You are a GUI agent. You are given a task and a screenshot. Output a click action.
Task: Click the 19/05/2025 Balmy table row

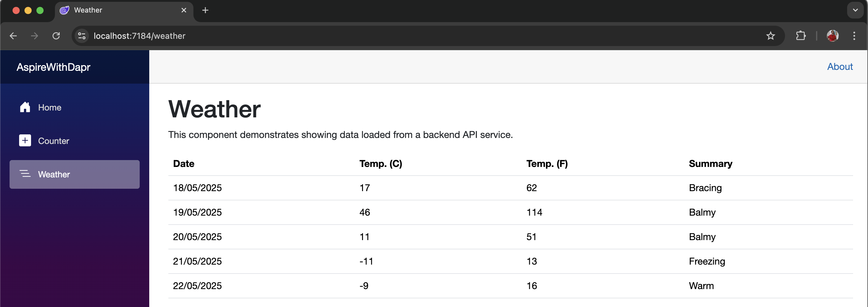point(510,212)
